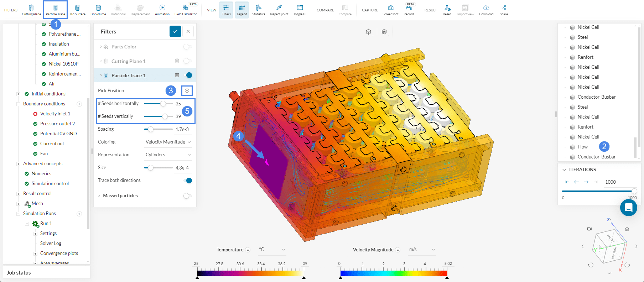Open the Coloring Velocity Magnitude dropdown
Viewport: 644px width, 282px height.
[x=168, y=142]
